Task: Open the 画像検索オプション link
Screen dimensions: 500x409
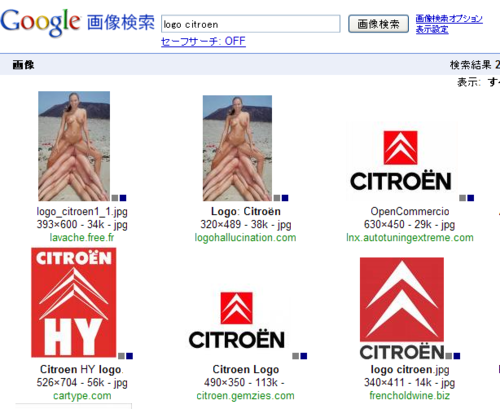Action: coord(449,18)
